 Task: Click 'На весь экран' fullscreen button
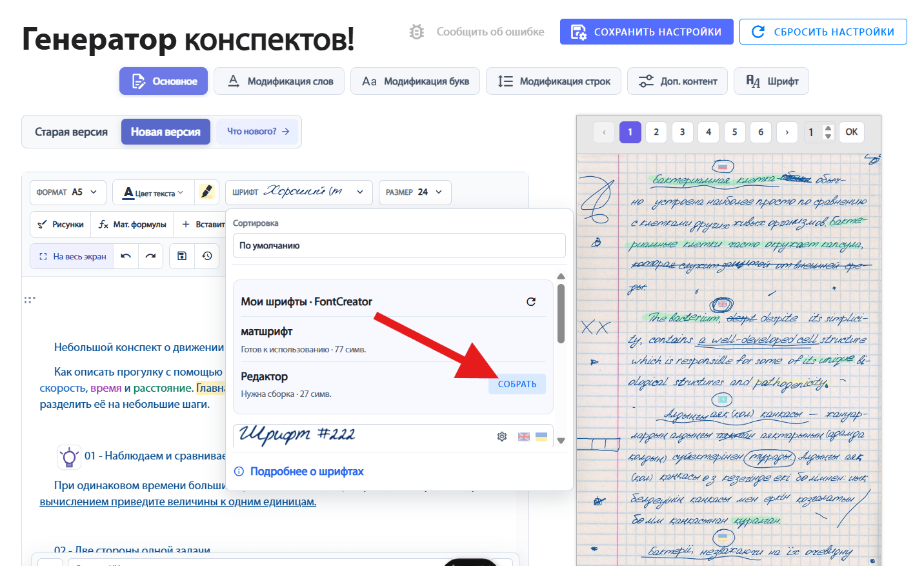(72, 256)
